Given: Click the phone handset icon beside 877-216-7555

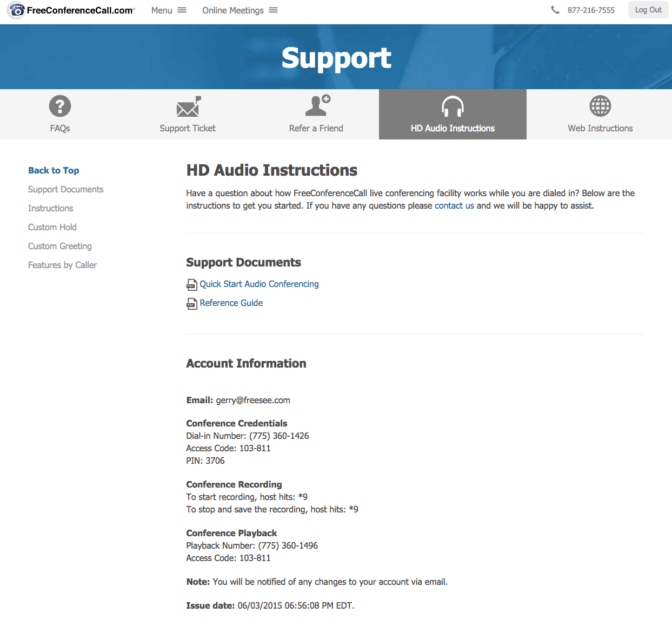Looking at the screenshot, I should click(555, 10).
